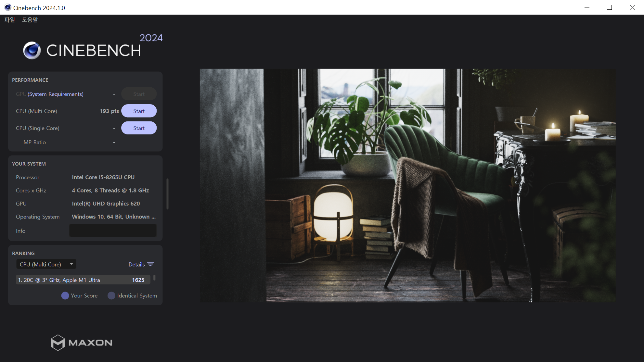644x362 pixels.
Task: Click the Details filter icon in Ranking
Action: [x=150, y=264]
